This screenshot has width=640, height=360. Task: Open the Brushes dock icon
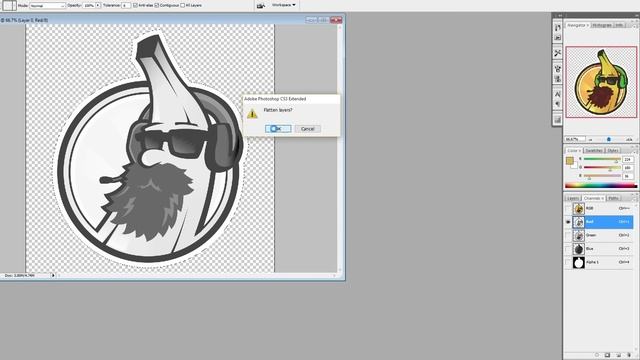coord(558,69)
